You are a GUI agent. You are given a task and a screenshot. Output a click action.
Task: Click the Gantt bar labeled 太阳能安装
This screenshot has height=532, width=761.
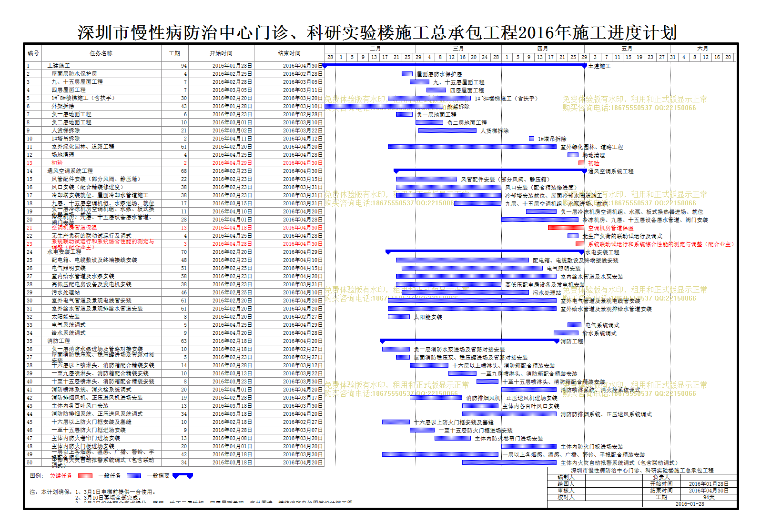click(x=399, y=317)
